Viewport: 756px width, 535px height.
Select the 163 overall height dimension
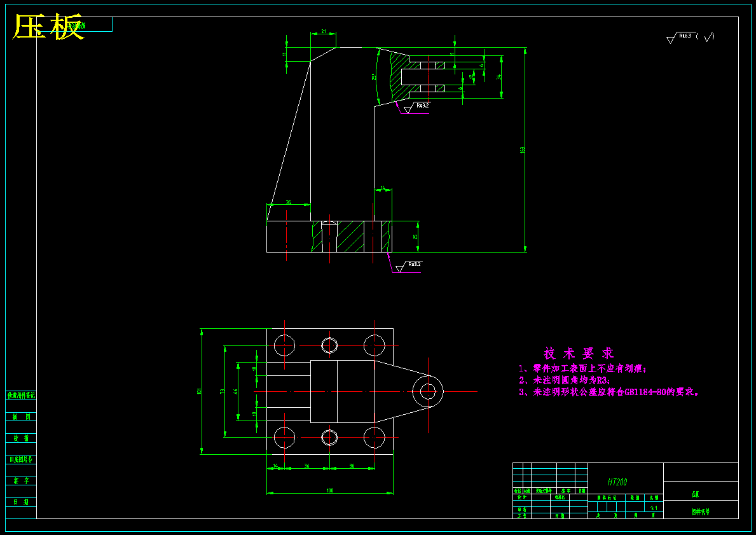coord(523,150)
